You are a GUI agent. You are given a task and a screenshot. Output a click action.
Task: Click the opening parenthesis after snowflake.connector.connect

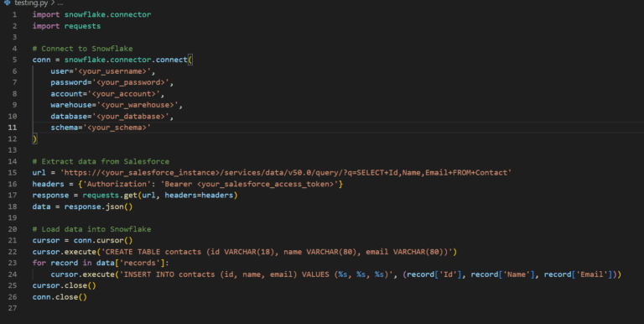[190, 60]
